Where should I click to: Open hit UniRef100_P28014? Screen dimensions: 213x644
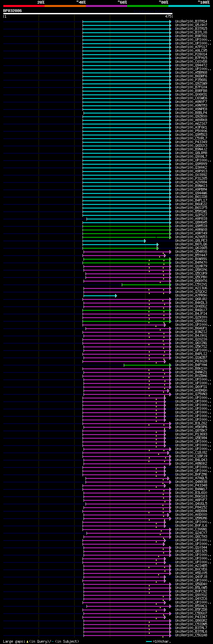(191, 54)
